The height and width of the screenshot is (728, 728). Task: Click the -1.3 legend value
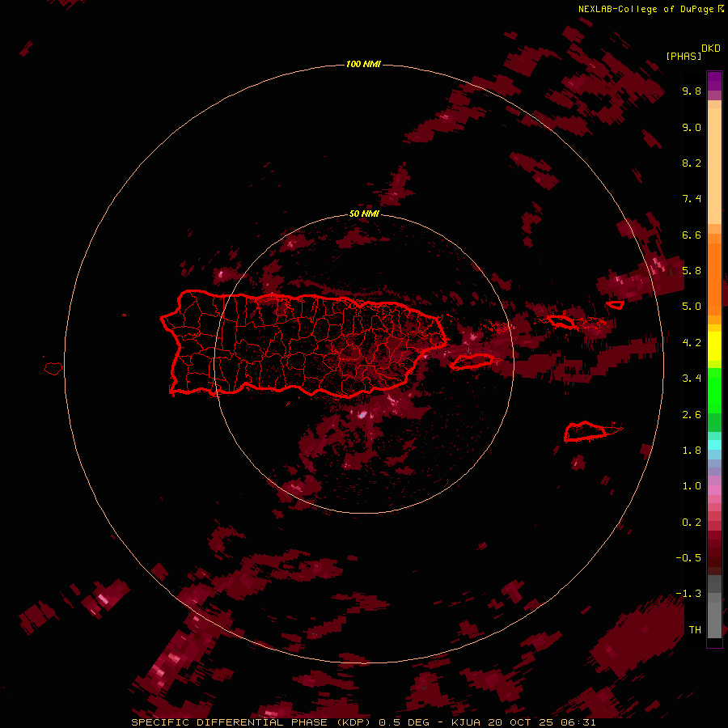point(688,594)
